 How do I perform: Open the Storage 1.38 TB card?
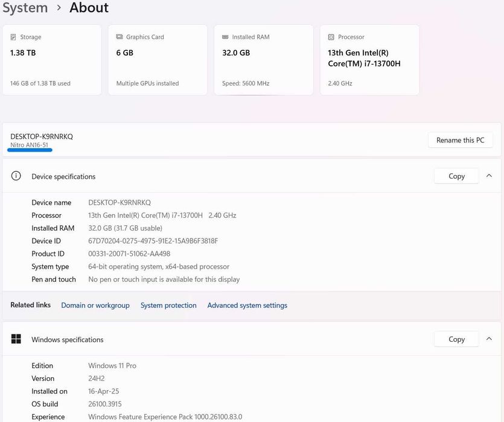click(52, 60)
